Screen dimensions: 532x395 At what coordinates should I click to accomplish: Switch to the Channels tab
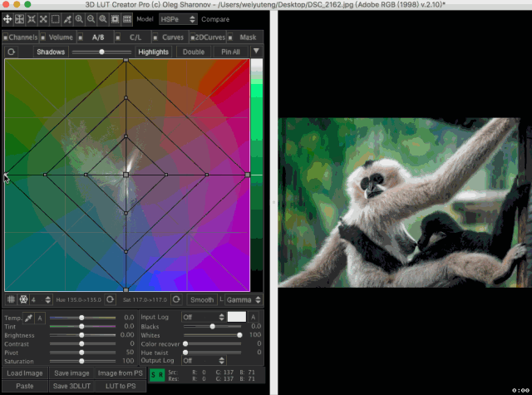23,37
